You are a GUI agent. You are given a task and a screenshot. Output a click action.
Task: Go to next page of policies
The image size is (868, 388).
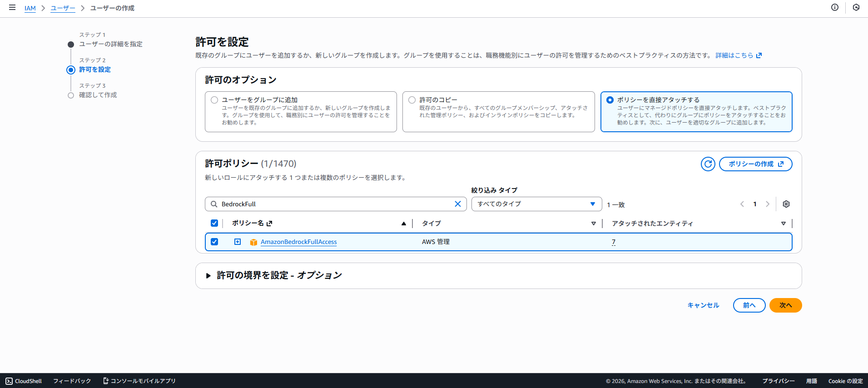click(767, 204)
